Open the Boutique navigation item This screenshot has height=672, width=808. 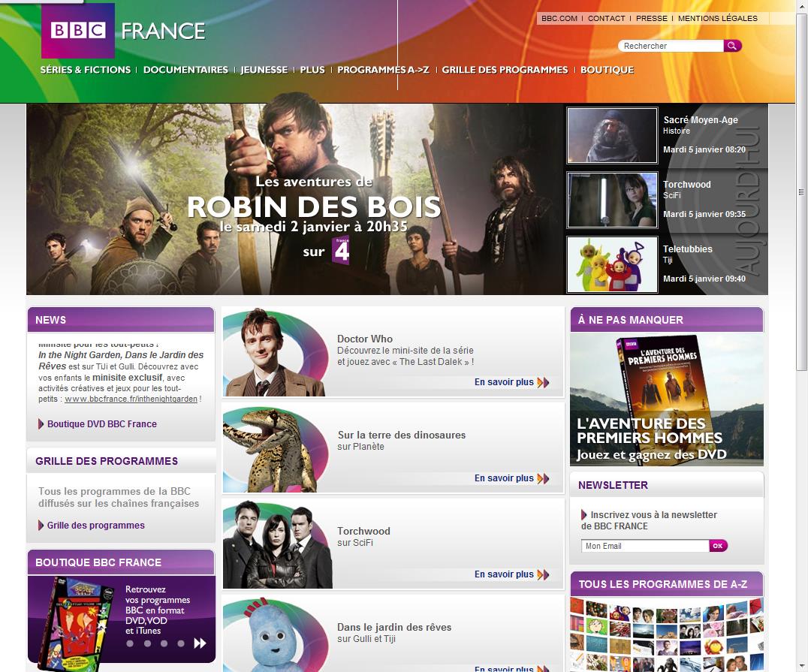(x=607, y=70)
